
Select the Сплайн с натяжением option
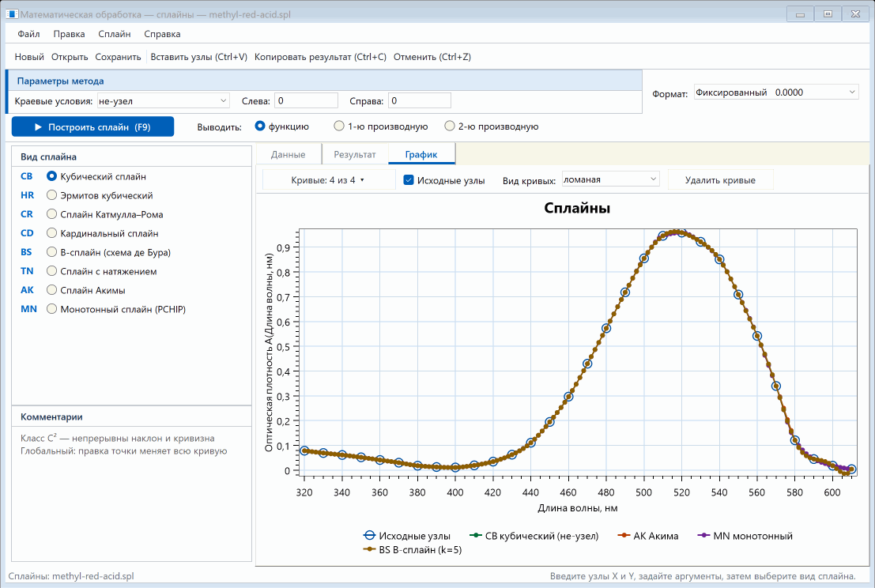[52, 271]
